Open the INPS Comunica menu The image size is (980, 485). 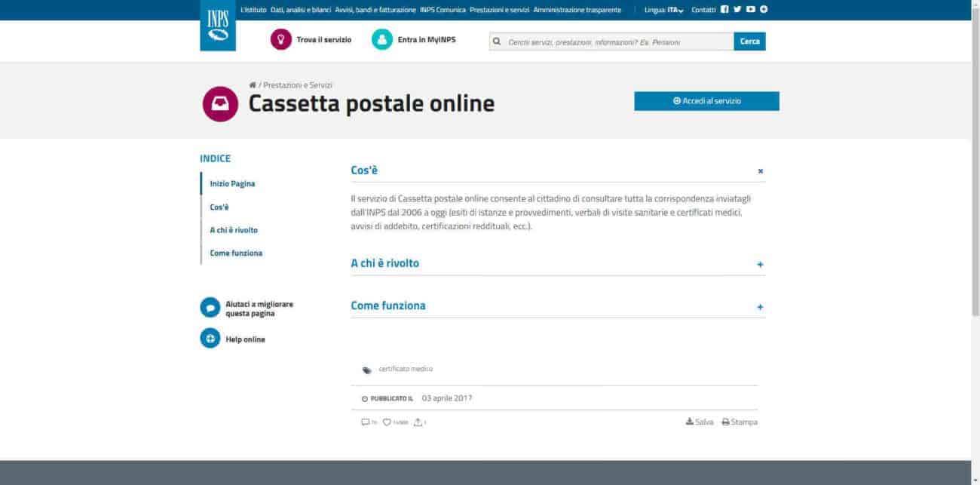[x=443, y=10]
